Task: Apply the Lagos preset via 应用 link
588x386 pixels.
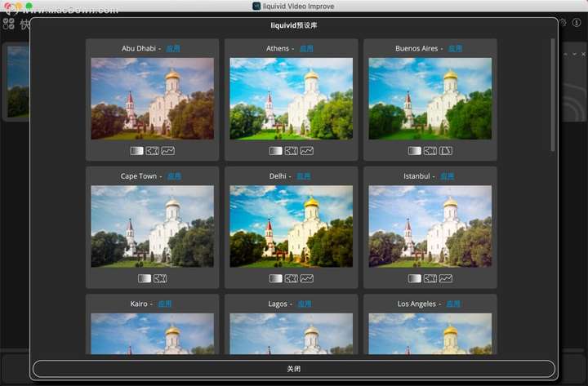Action: (x=304, y=304)
